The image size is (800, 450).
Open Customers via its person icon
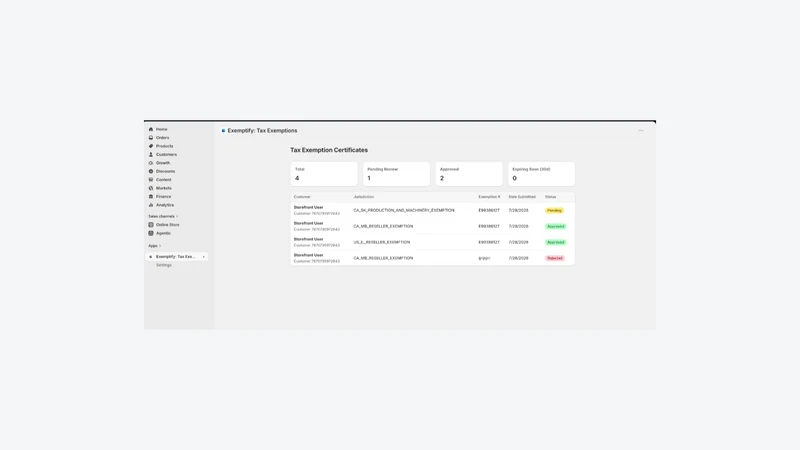151,155
